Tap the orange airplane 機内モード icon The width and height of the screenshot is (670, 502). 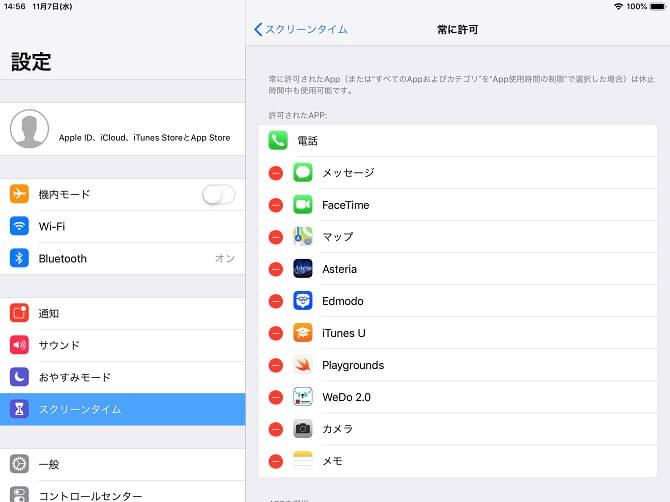tap(19, 194)
